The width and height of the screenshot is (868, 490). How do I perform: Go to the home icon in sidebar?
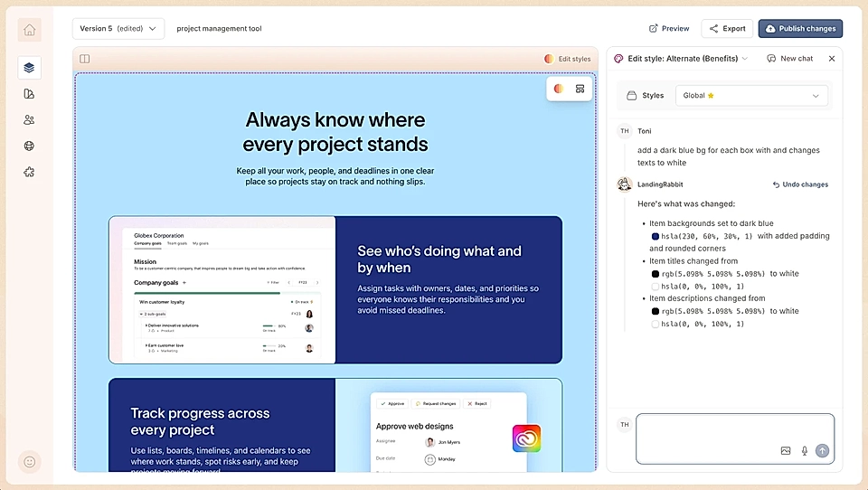29,30
